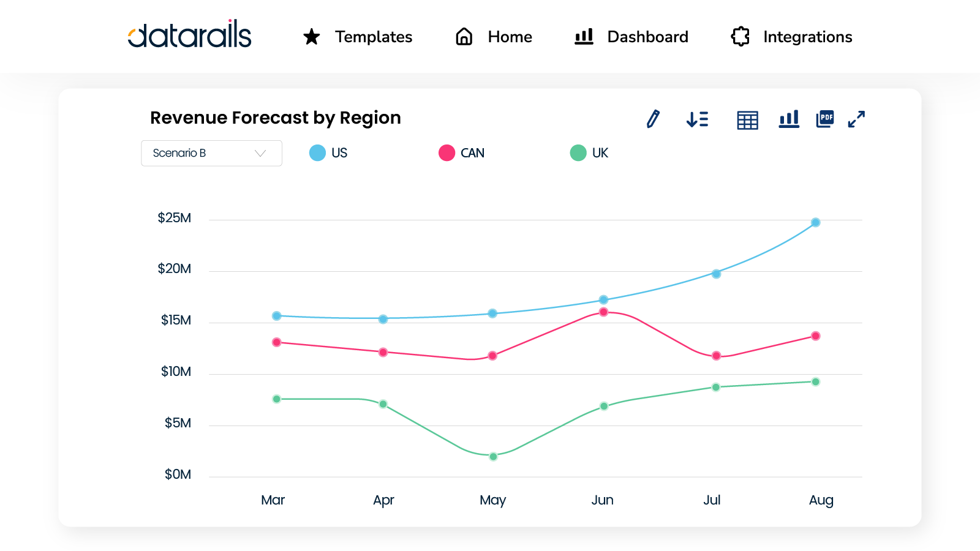Navigate to the Dashboard section
The height and width of the screenshot is (551, 980).
(x=631, y=37)
